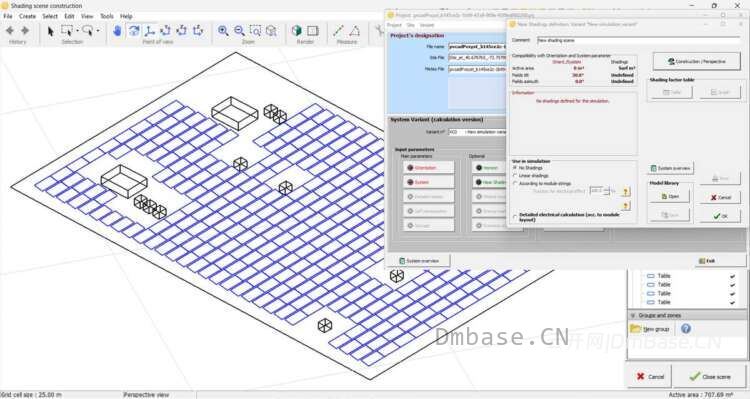Click System button in main parameters
Image resolution: width=750 pixels, height=399 pixels.
pyautogui.click(x=428, y=182)
